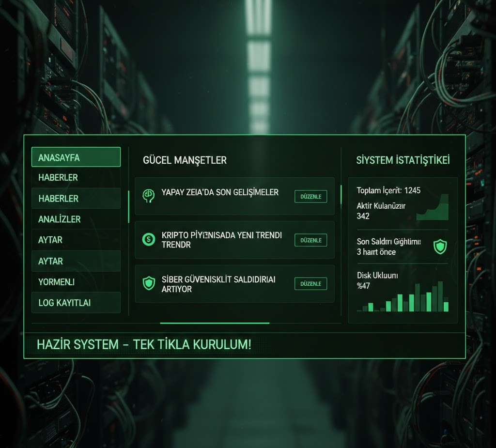This screenshot has height=448, width=496.
Task: Open the YORMENLI sidebar section
Action: (x=76, y=282)
